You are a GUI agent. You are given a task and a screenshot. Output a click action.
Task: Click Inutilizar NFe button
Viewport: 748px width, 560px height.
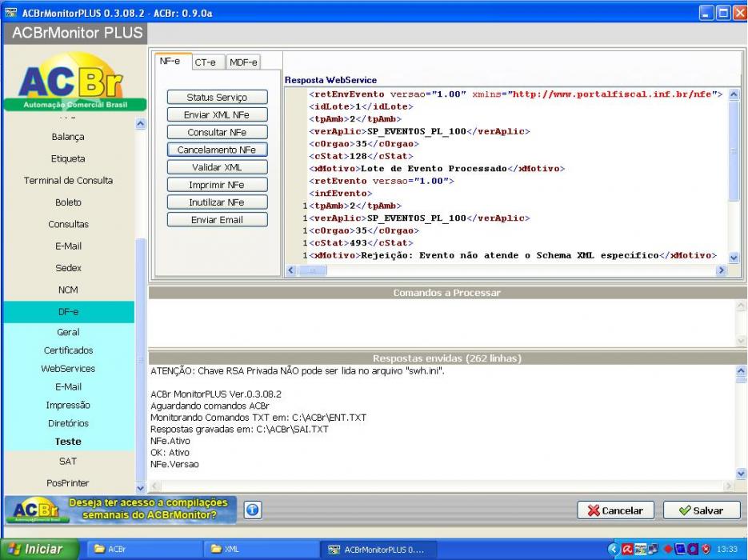click(217, 202)
